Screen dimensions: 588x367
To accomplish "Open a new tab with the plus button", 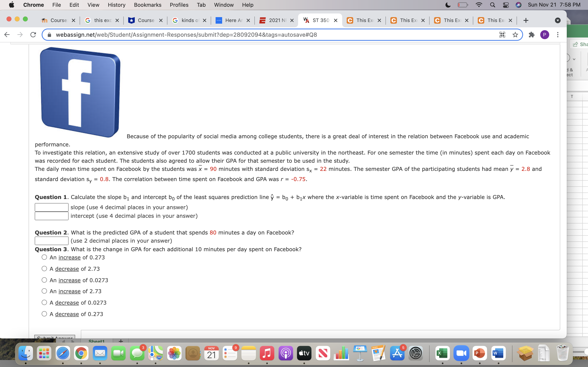I will pos(526,20).
